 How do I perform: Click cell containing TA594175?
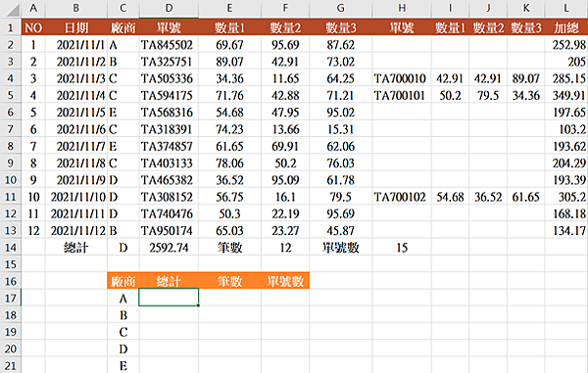[169, 96]
